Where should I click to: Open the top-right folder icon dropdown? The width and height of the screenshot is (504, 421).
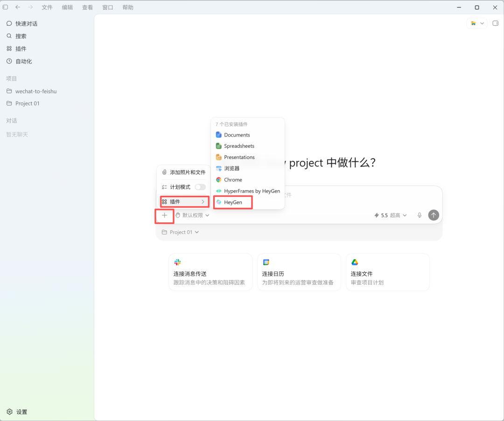477,23
